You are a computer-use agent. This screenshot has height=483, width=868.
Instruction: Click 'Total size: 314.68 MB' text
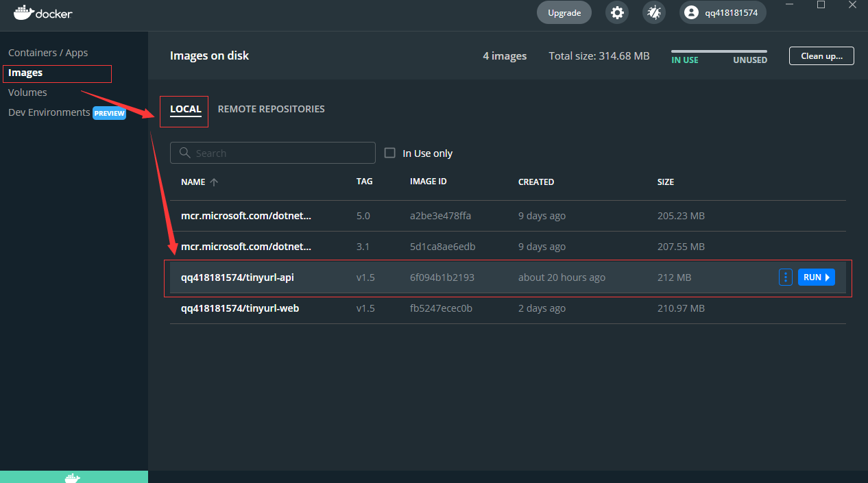(x=599, y=56)
